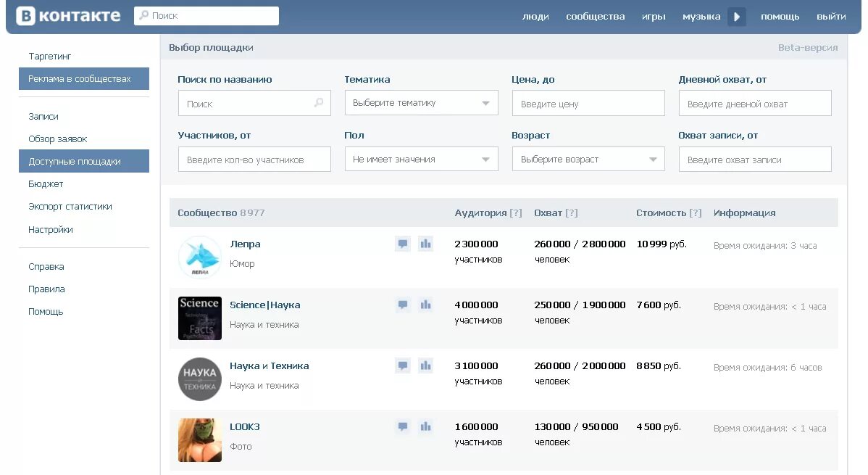Open the Тематика dropdown
This screenshot has height=475, width=868.
(x=421, y=103)
